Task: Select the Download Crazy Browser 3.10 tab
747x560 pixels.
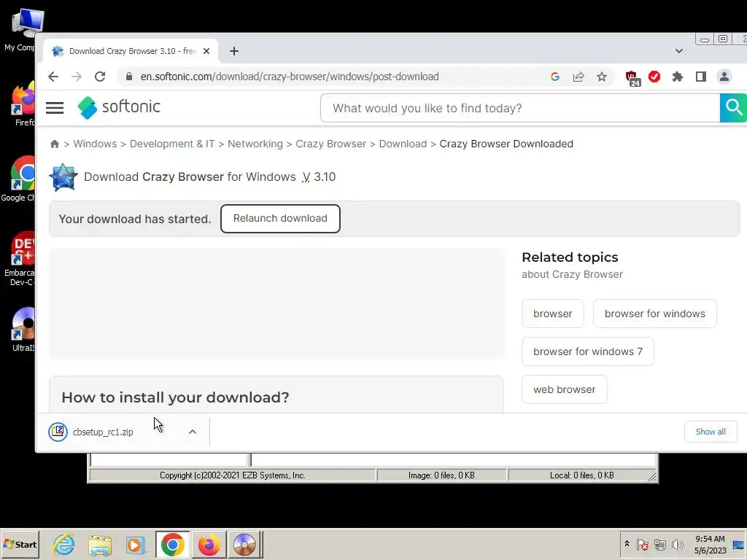Action: pos(131,51)
